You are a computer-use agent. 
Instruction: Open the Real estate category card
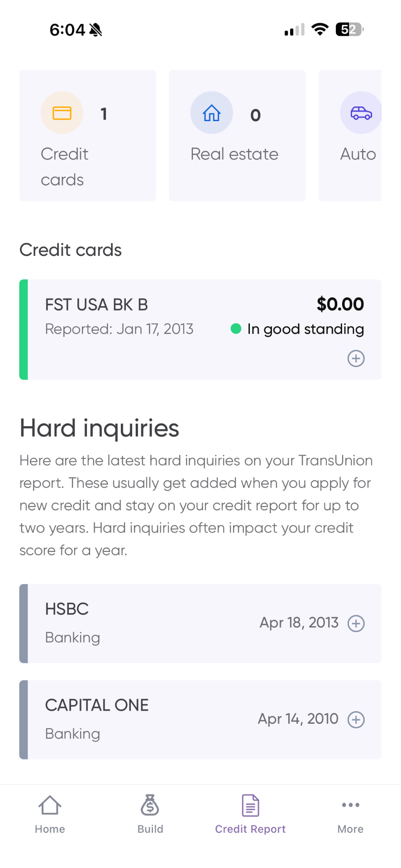click(237, 136)
